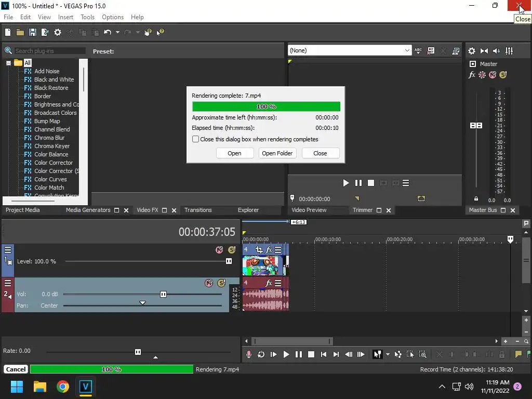
Task: Open the Options menu
Action: [113, 17]
